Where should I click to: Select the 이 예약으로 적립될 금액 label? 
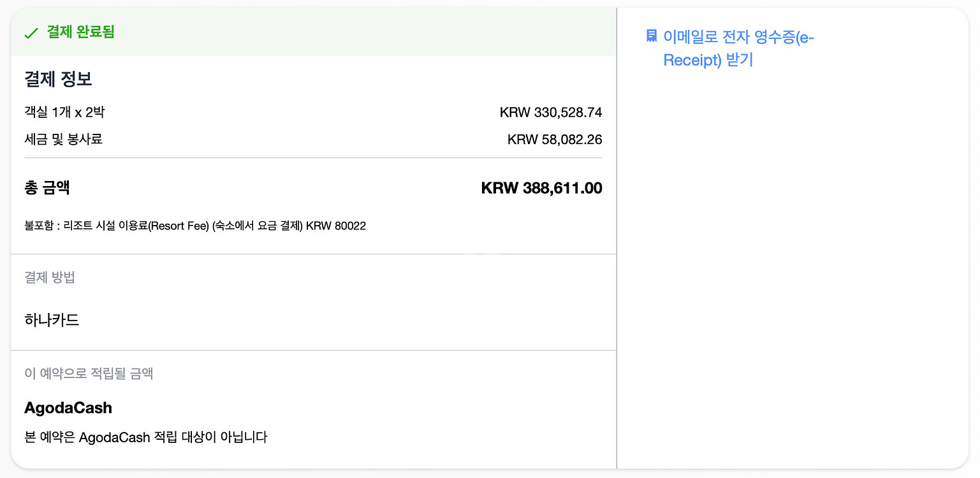pos(89,373)
